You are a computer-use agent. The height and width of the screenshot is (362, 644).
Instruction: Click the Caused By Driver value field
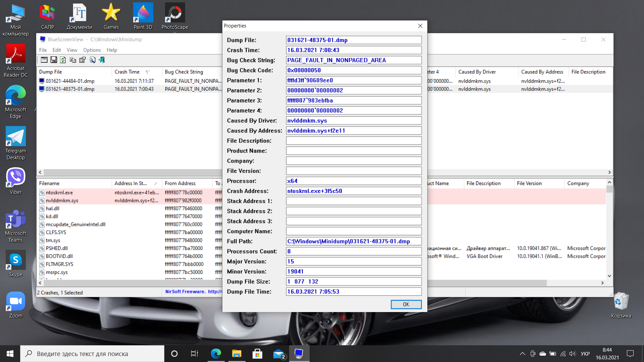(354, 121)
